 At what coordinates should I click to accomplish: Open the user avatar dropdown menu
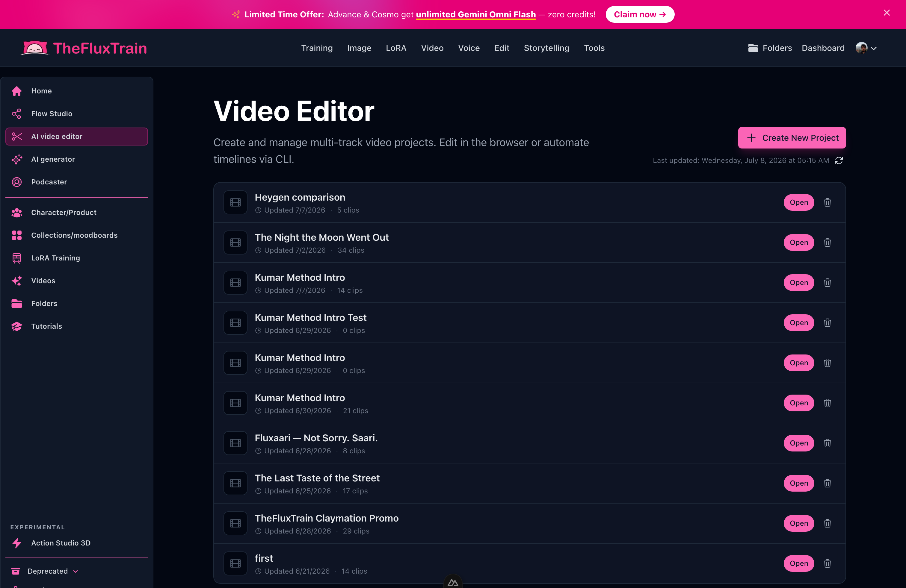point(866,48)
